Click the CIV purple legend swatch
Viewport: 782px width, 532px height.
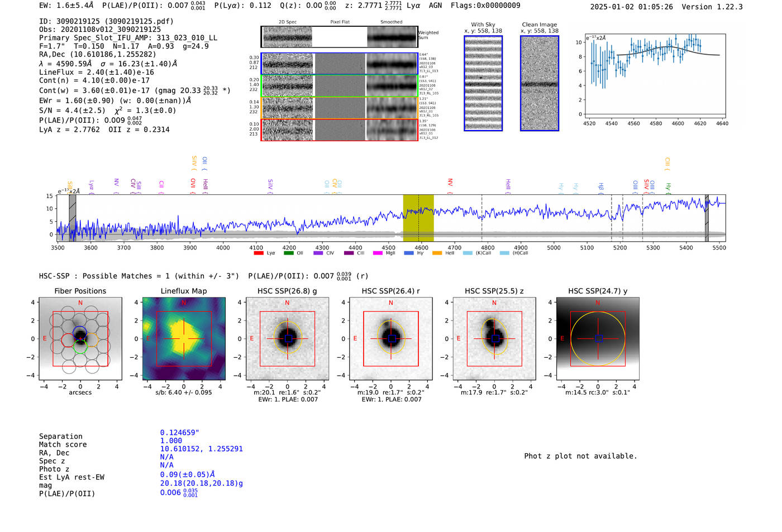[318, 253]
